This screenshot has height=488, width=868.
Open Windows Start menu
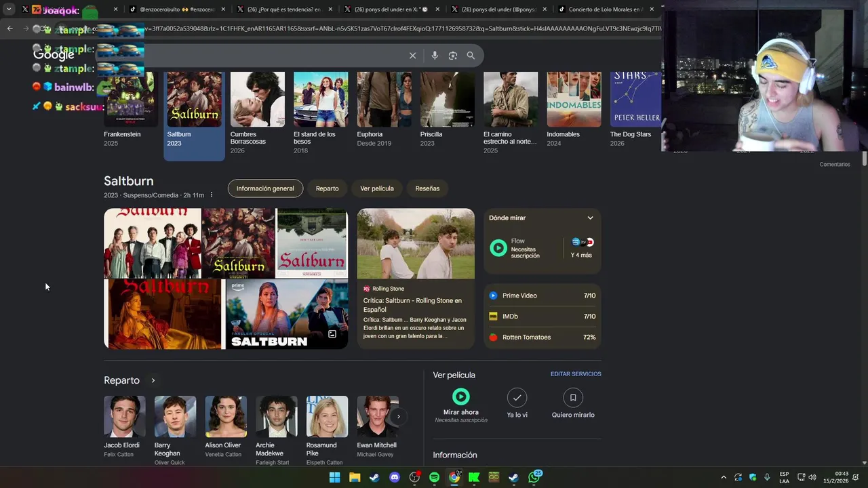[x=334, y=477]
